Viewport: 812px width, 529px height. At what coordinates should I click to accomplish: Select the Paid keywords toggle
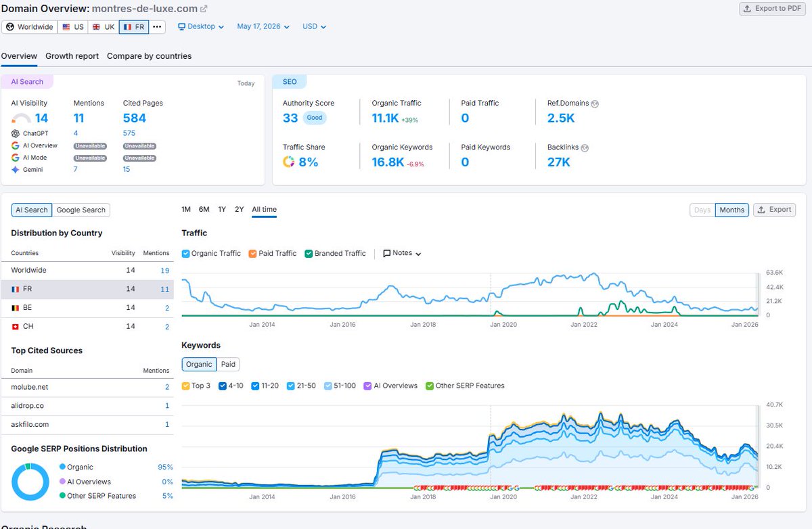(228, 364)
